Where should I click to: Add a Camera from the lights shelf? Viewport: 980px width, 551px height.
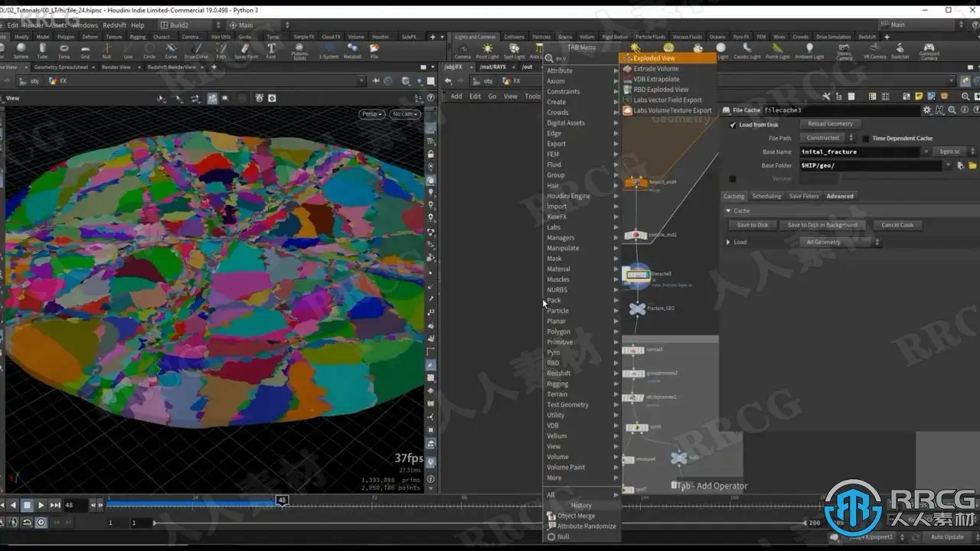462,51
